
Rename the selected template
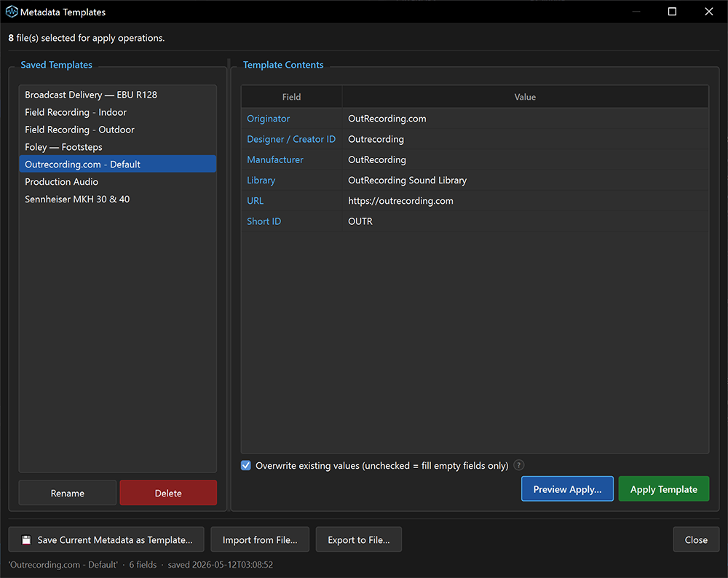(x=67, y=493)
